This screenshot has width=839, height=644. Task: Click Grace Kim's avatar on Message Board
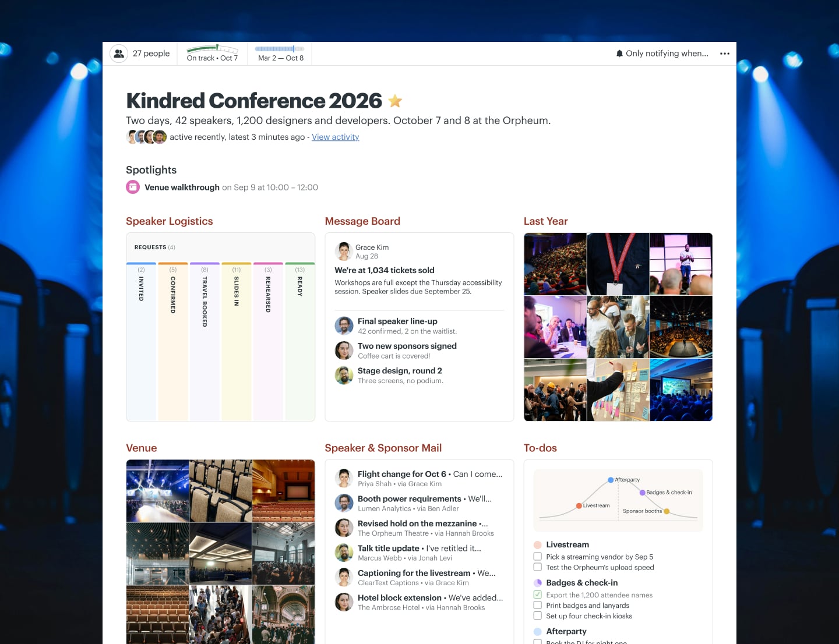pos(344,252)
